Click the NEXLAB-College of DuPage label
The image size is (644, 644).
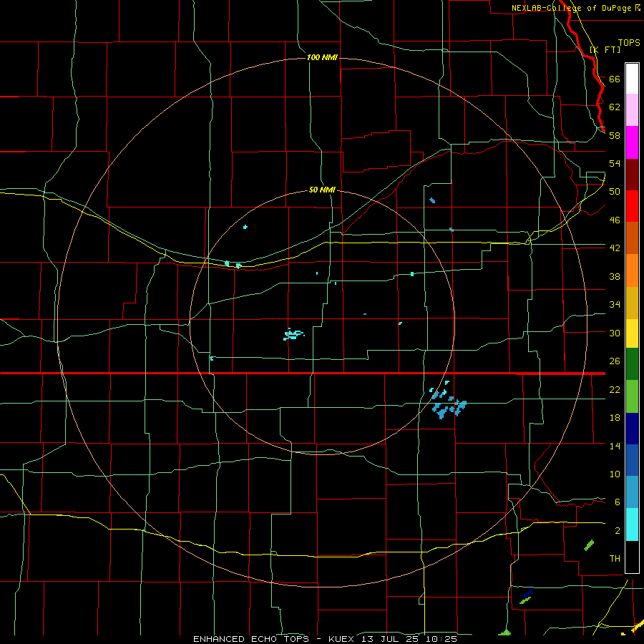pos(572,8)
